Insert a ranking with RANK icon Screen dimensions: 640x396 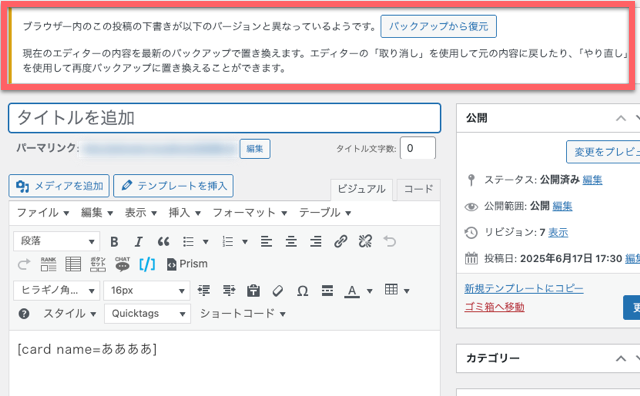click(x=48, y=265)
